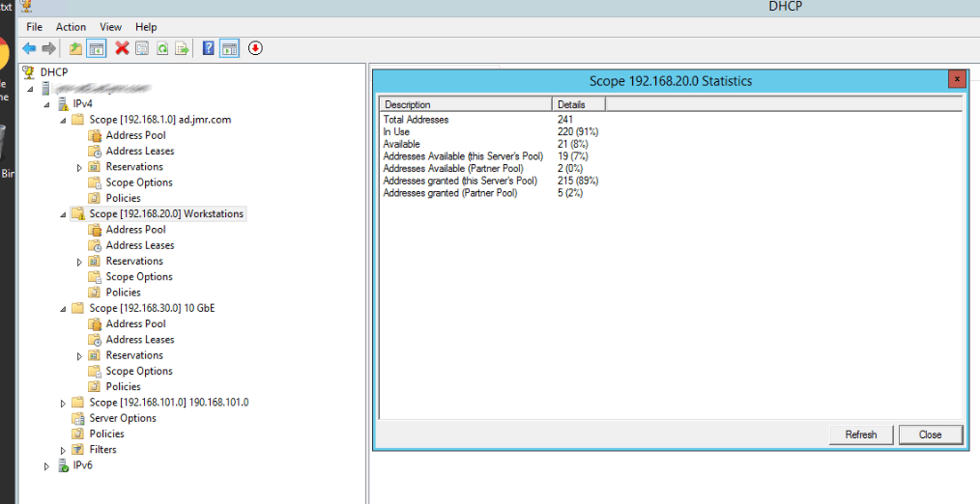Click the red X Delete toolbar icon
This screenshot has height=504, width=980.
pyautogui.click(x=122, y=48)
